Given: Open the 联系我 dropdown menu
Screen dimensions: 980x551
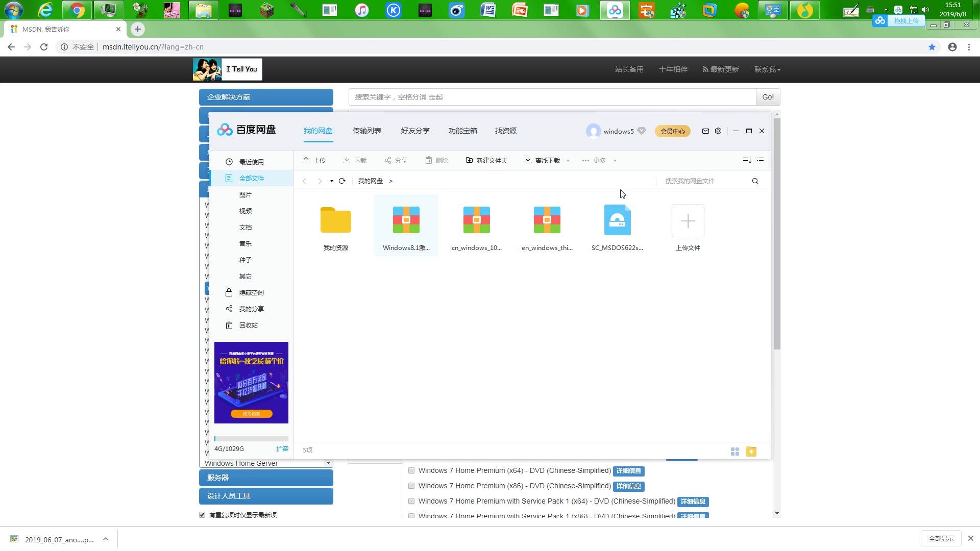Looking at the screenshot, I should coord(767,69).
